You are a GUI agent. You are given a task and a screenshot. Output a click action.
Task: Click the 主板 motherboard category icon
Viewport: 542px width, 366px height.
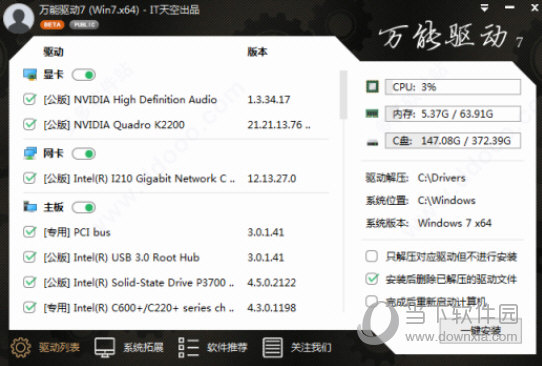(30, 207)
